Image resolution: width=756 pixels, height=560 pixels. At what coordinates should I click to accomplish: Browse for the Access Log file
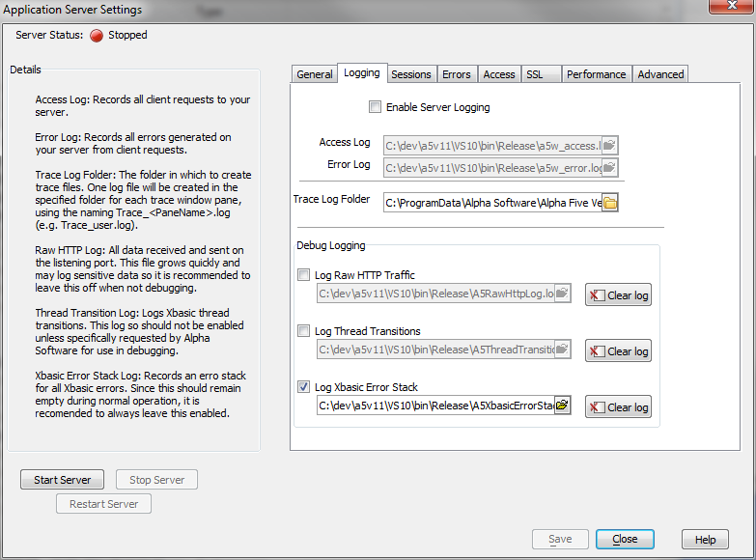(x=609, y=145)
